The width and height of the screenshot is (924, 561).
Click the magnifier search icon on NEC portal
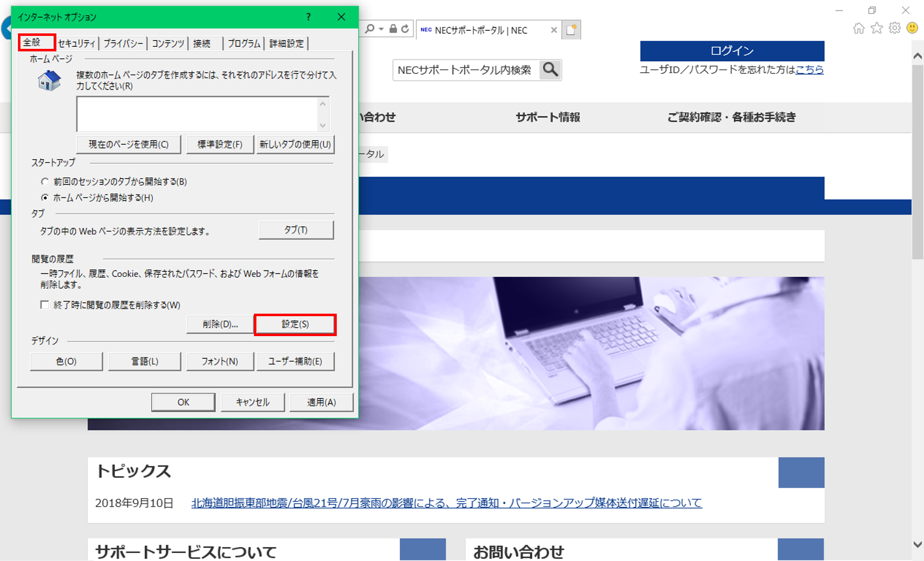click(550, 70)
